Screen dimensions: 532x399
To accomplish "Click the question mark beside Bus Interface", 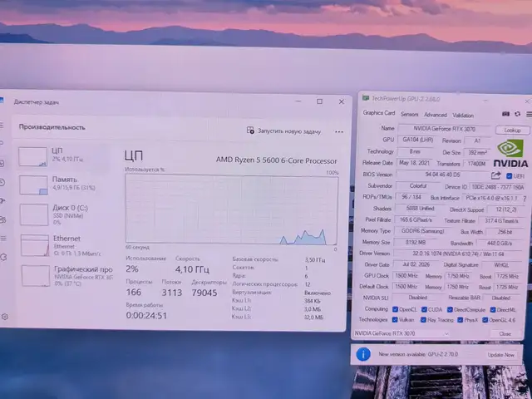I will pos(525,199).
